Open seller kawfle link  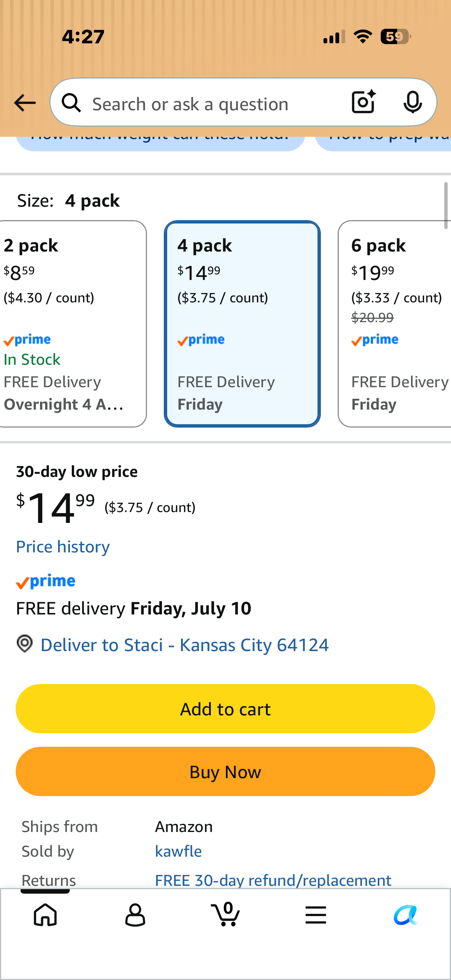coord(178,851)
